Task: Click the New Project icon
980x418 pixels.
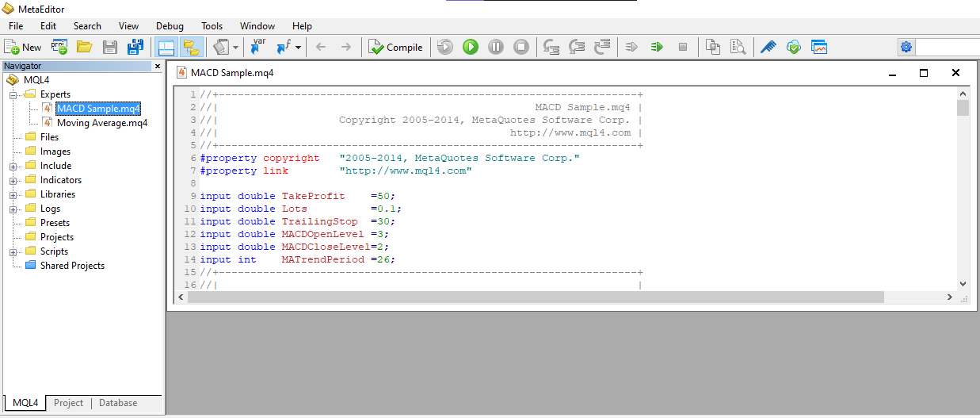Action: 59,47
